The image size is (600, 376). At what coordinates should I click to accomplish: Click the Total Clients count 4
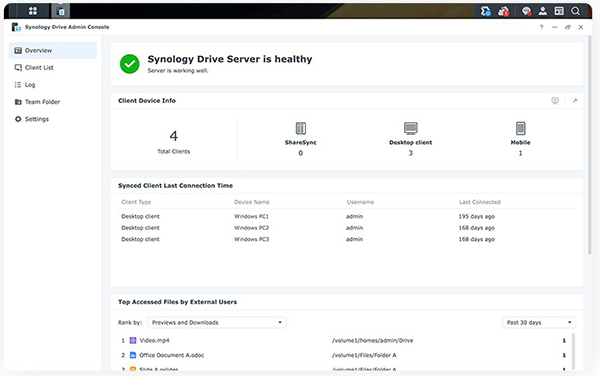click(174, 136)
